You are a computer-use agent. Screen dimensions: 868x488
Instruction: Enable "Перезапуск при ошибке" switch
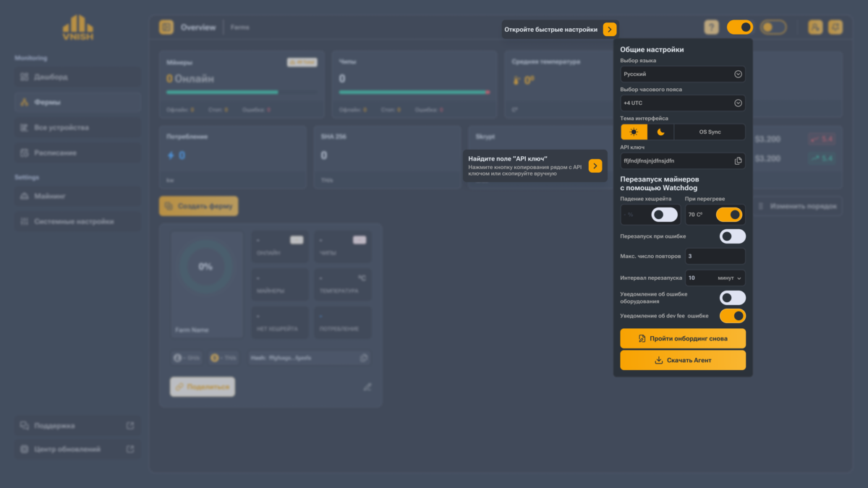point(733,236)
